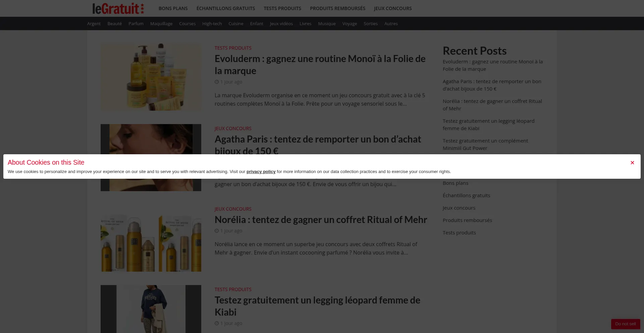Click the clock icon under the Norélia headline

(x=217, y=231)
